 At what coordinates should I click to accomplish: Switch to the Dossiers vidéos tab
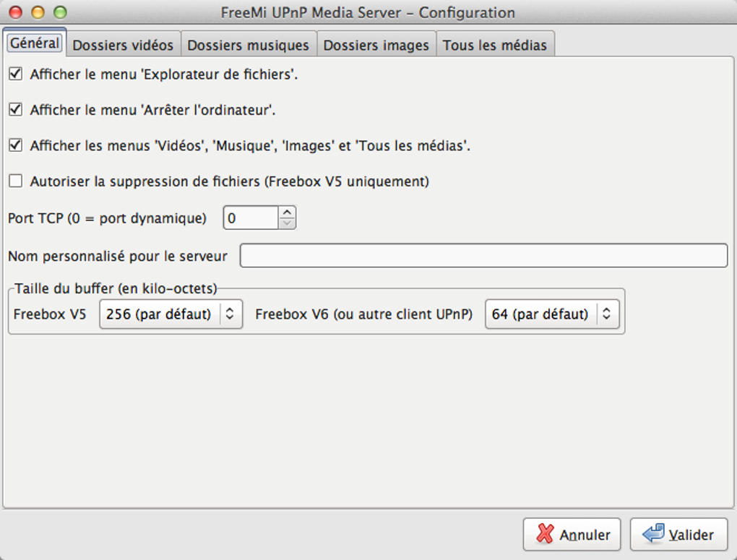[123, 45]
